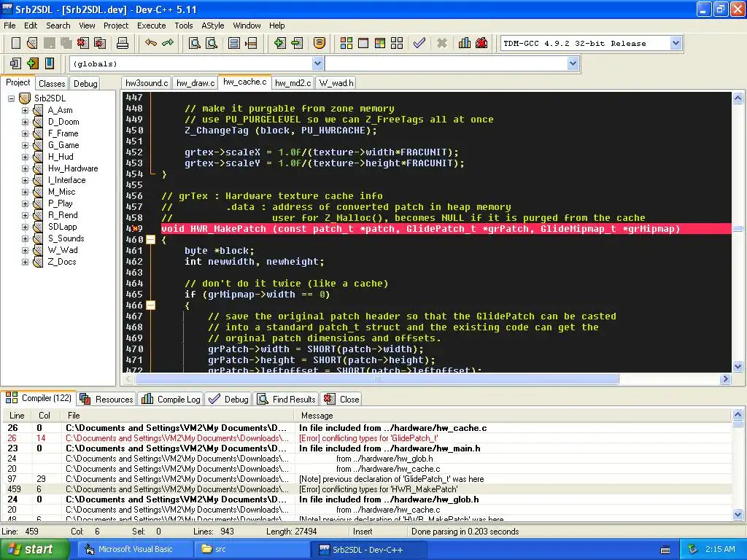Click the Windows start button
The height and width of the screenshot is (560, 747).
[34, 550]
